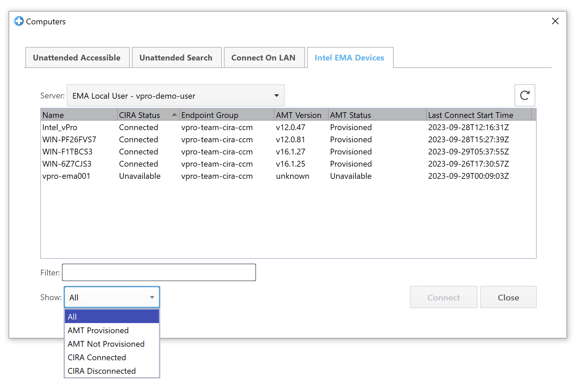The width and height of the screenshot is (579, 392).
Task: Click the Connect button
Action: [443, 297]
